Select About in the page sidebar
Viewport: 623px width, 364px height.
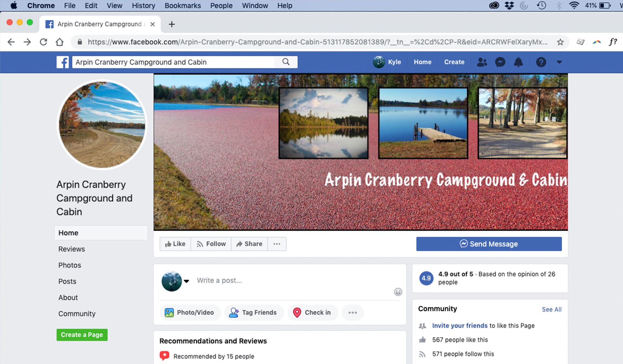click(68, 298)
